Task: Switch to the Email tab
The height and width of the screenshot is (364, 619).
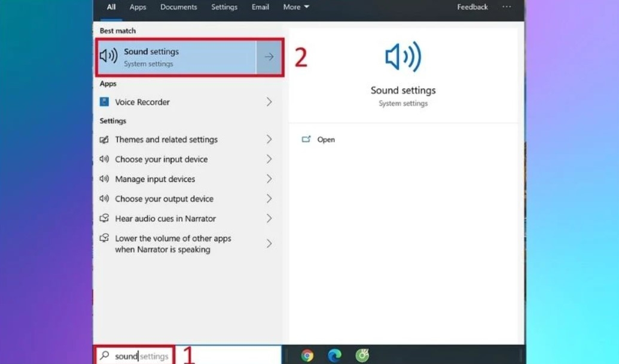Action: [260, 7]
